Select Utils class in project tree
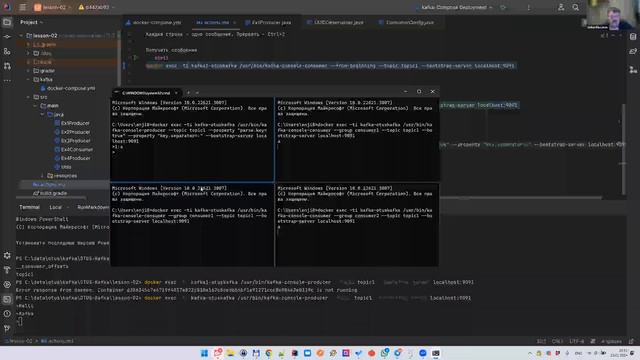Image resolution: width=640 pixels, height=360 pixels. point(63,167)
